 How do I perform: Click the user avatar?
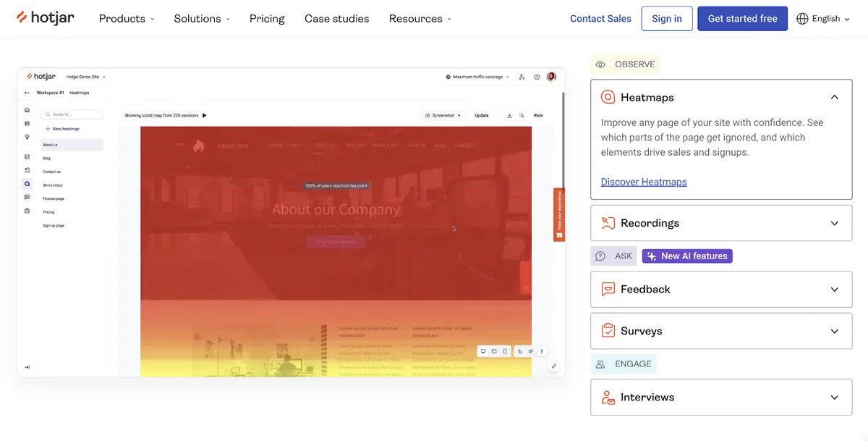[x=551, y=77]
